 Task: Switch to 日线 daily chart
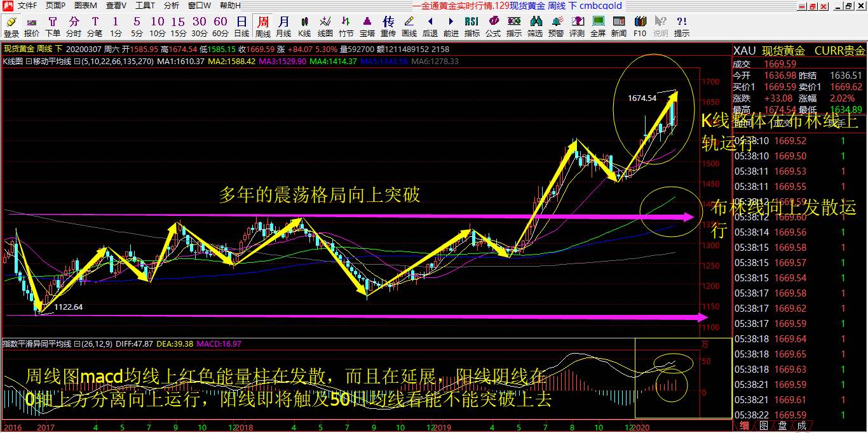[x=241, y=27]
